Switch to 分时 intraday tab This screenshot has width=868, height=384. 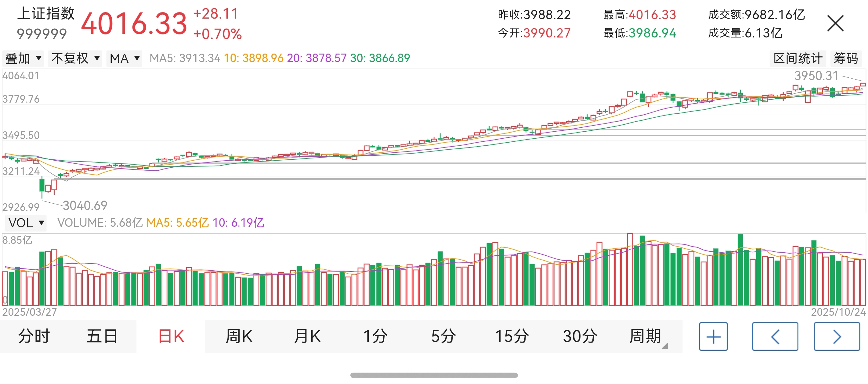tap(34, 336)
